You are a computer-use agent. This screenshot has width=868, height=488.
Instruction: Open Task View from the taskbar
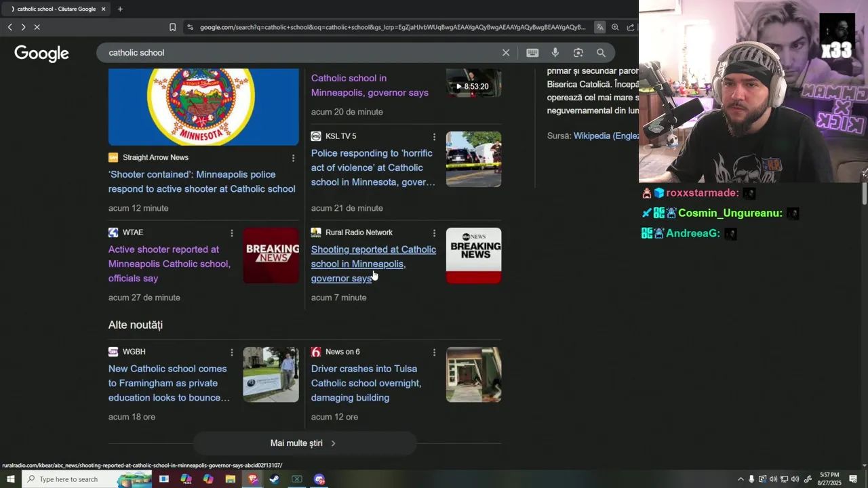(163, 479)
